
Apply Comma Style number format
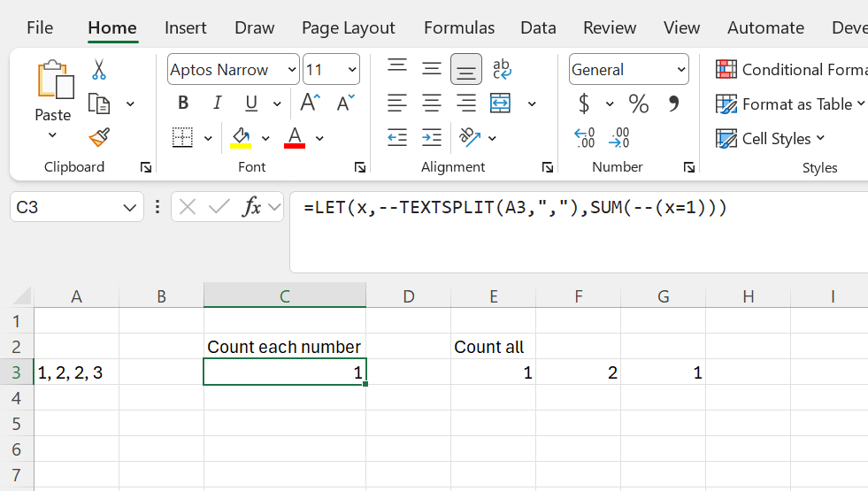(x=673, y=104)
